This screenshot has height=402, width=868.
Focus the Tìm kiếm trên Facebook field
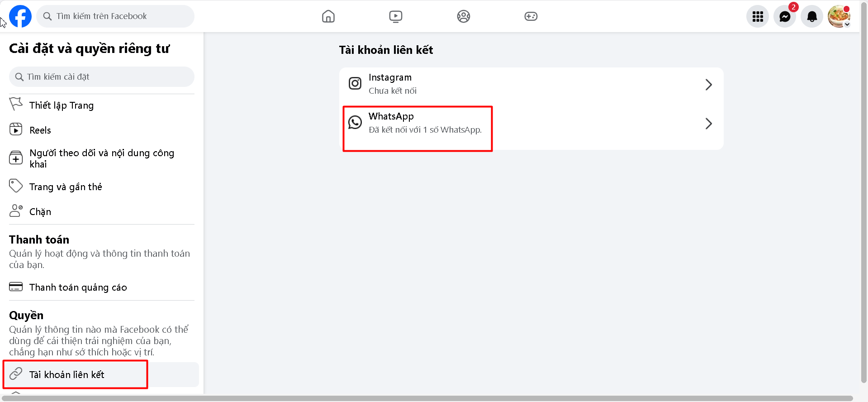115,16
